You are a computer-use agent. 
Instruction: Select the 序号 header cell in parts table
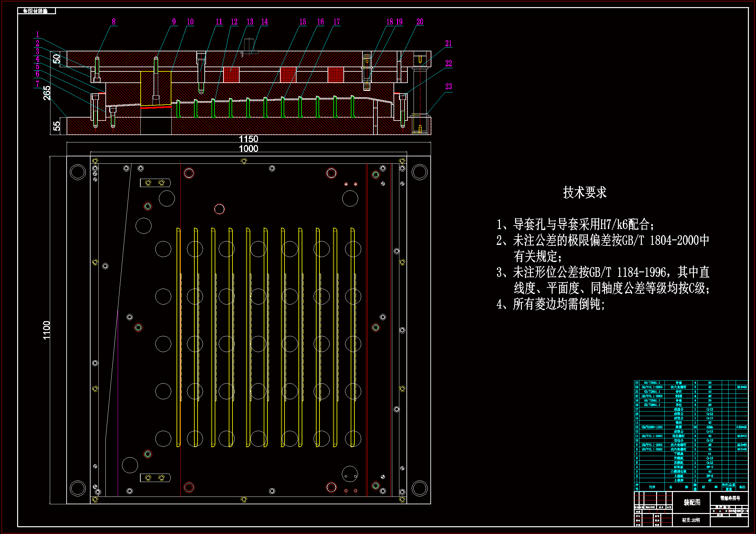click(637, 487)
